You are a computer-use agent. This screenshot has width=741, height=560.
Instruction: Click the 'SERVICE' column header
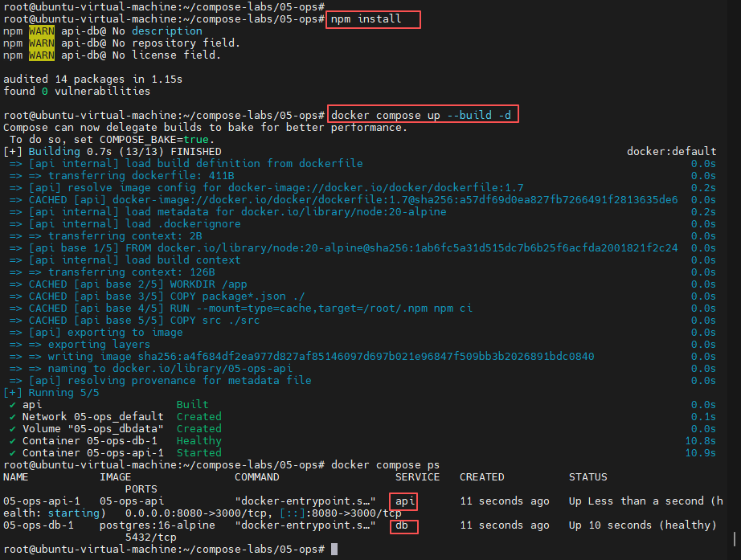click(417, 477)
